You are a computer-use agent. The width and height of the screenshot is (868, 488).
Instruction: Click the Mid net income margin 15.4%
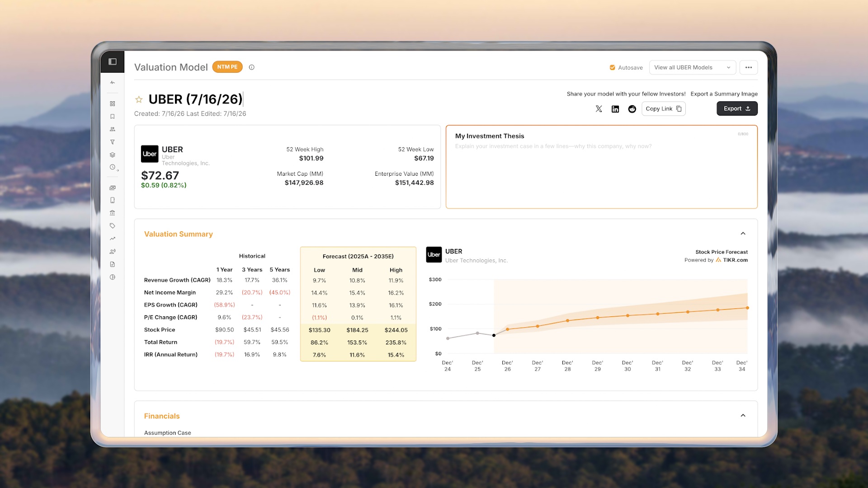pyautogui.click(x=357, y=293)
